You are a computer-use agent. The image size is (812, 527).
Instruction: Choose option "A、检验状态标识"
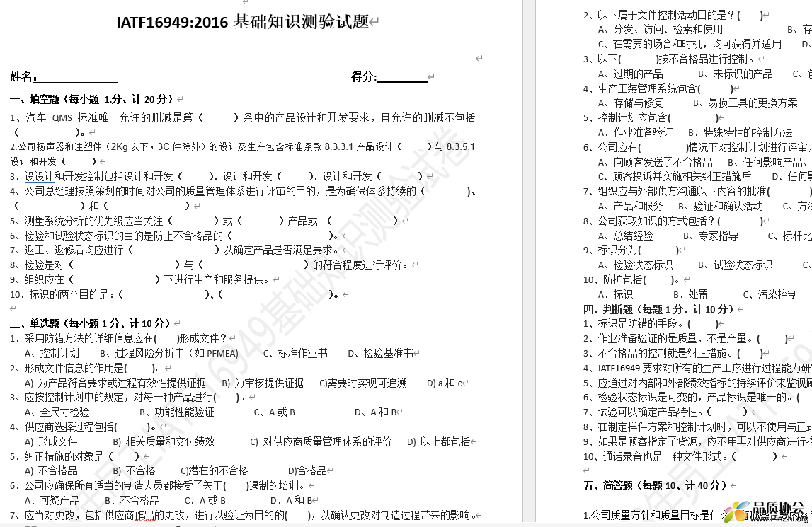[x=636, y=265]
